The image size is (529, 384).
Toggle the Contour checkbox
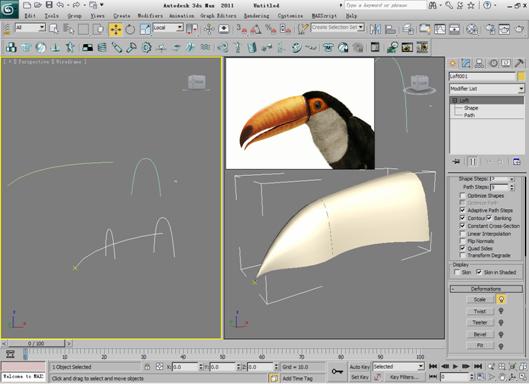tap(463, 218)
